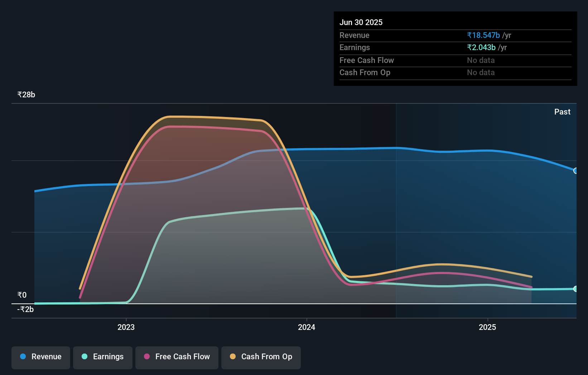Click the ₹18.547b revenue value
Image resolution: width=588 pixels, height=375 pixels.
tap(483, 35)
